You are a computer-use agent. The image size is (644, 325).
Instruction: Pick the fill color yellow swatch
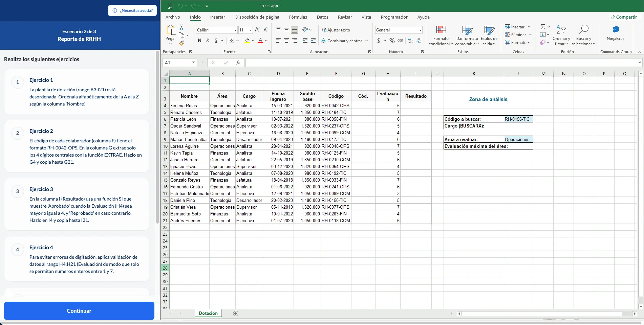coord(247,41)
